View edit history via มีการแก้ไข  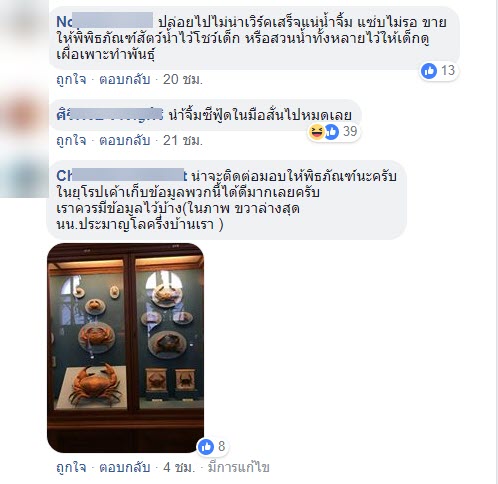point(239,467)
